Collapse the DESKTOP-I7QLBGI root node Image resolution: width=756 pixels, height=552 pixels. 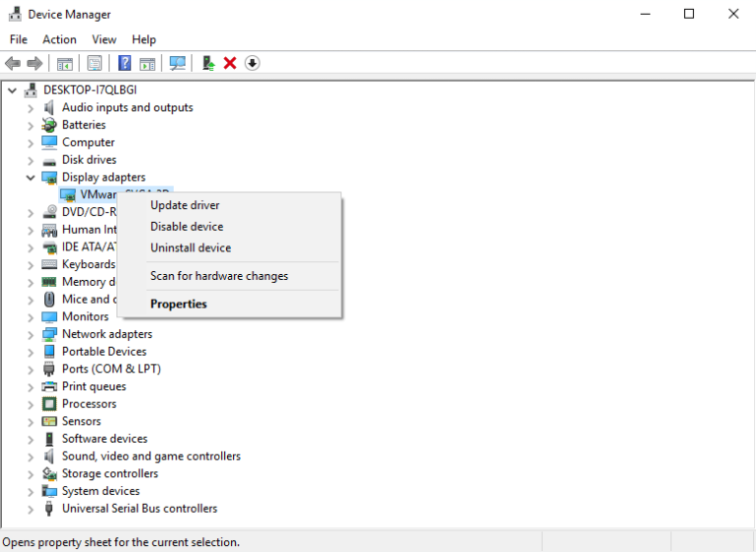[13, 90]
